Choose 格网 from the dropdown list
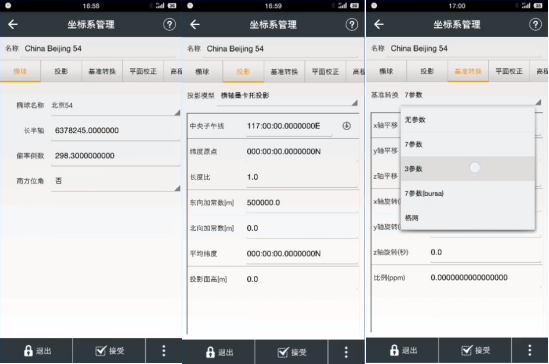 click(468, 218)
